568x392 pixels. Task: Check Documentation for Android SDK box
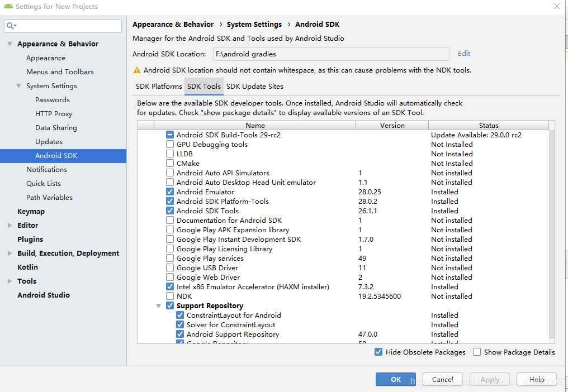point(170,220)
